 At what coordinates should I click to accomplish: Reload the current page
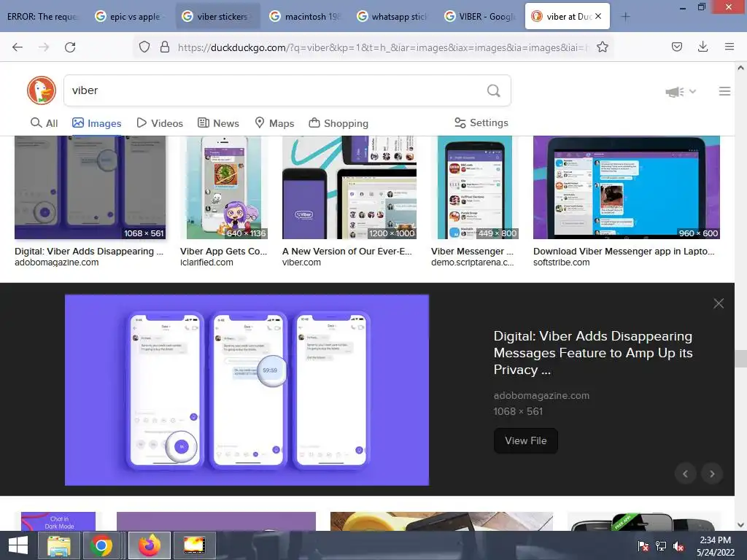pyautogui.click(x=70, y=47)
